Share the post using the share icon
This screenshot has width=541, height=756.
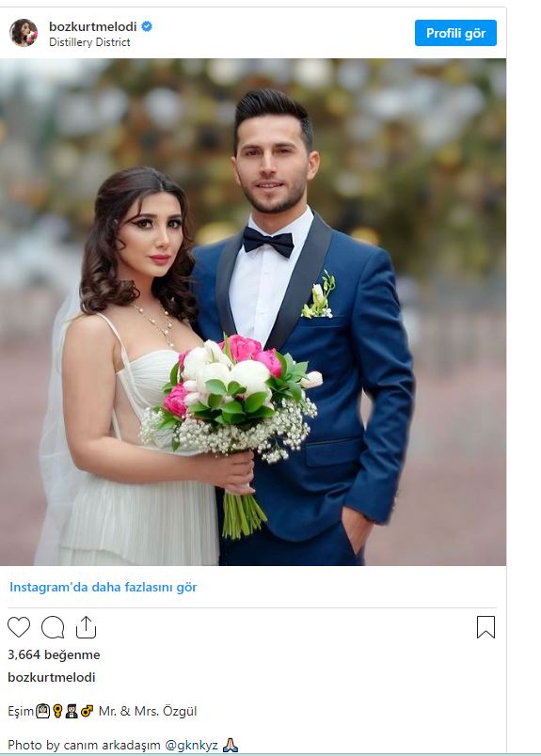86,627
